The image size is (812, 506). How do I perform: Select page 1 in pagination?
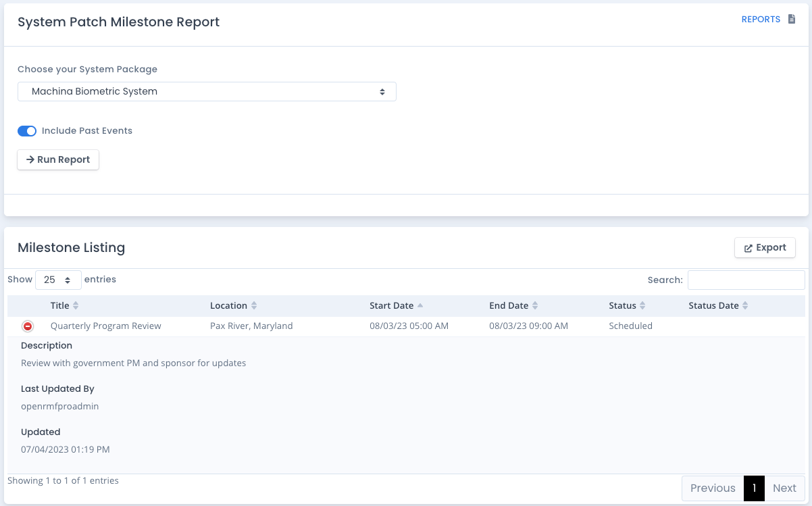pos(754,488)
